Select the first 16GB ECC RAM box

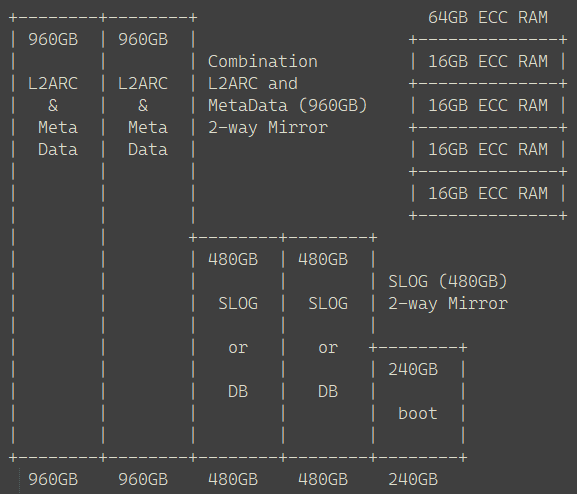click(488, 61)
